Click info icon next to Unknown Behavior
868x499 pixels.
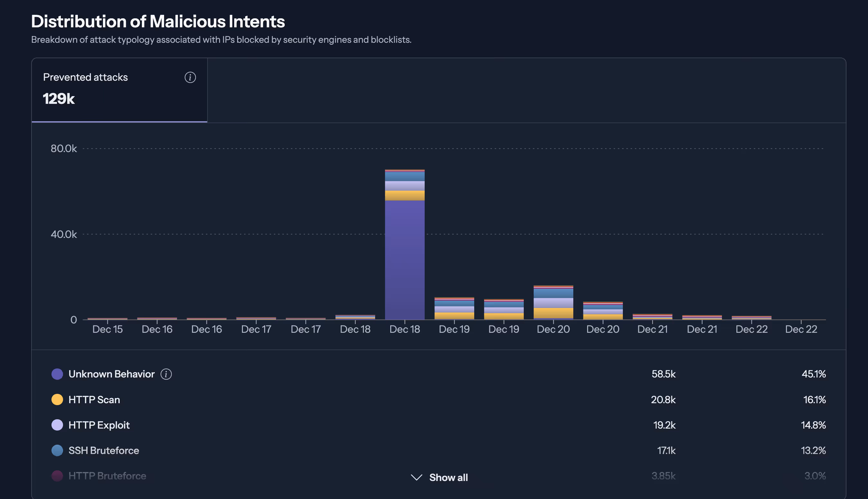pyautogui.click(x=166, y=374)
